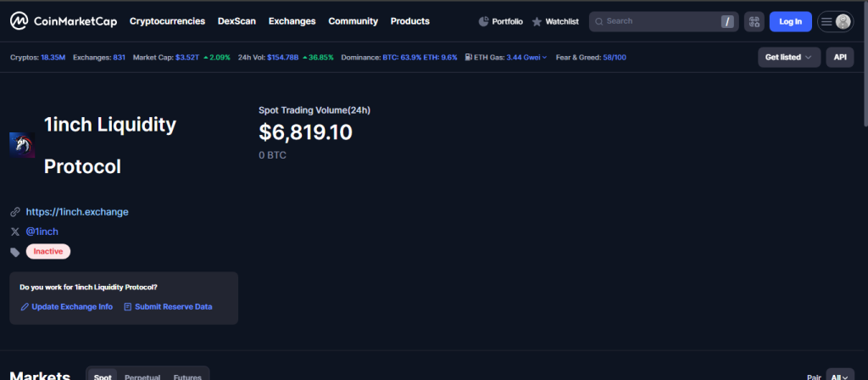
Task: Open the Exchanges menu
Action: [292, 21]
